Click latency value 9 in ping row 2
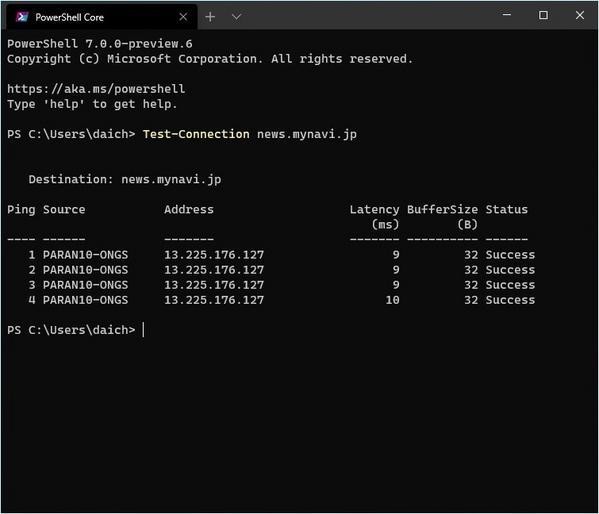The height and width of the screenshot is (514, 599). coord(396,270)
